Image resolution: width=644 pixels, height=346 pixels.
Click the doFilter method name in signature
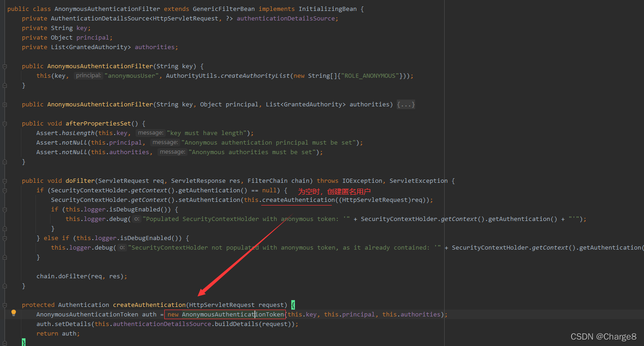(x=80, y=181)
